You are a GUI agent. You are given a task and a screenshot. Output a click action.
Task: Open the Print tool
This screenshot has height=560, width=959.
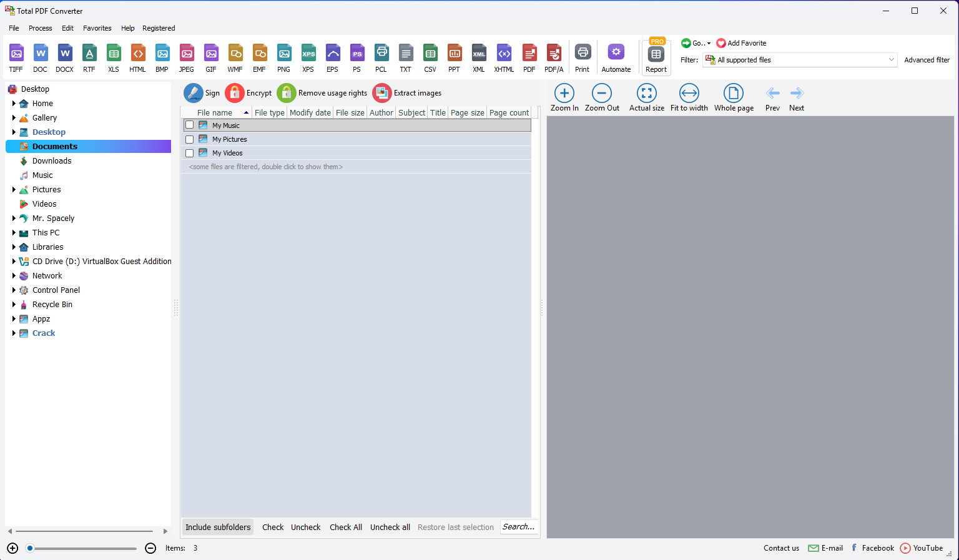click(583, 59)
